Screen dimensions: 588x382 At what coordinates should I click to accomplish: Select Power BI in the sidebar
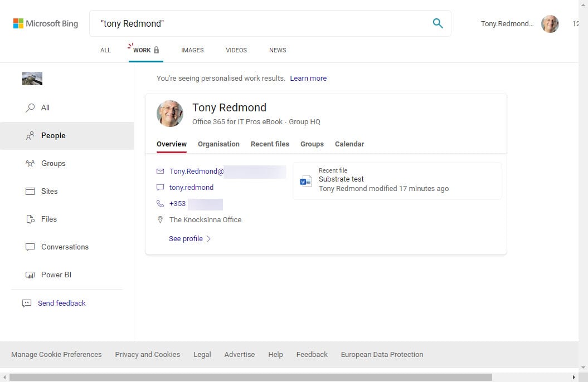click(67, 275)
